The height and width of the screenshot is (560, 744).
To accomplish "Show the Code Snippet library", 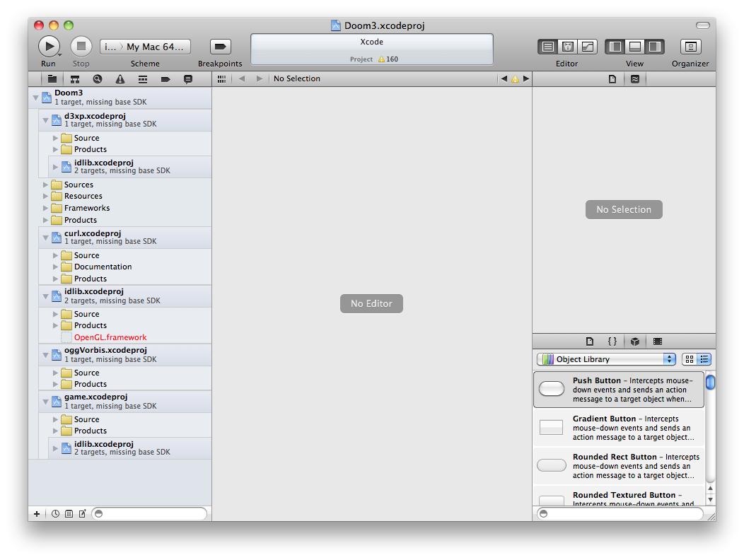I will pos(612,342).
